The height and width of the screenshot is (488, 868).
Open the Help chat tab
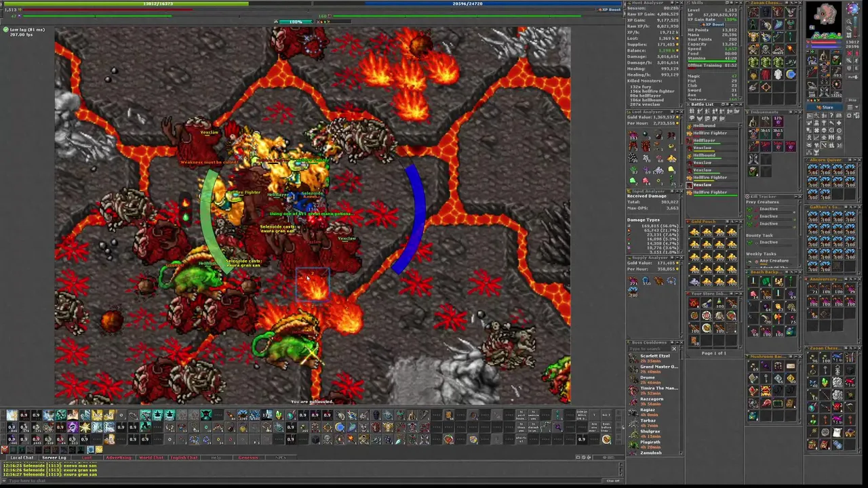pos(217,457)
